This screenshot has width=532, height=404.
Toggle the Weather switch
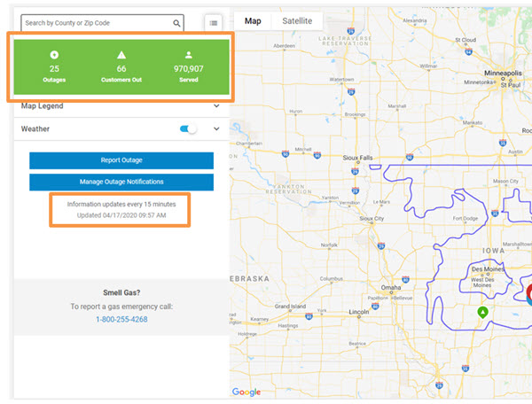coord(188,128)
